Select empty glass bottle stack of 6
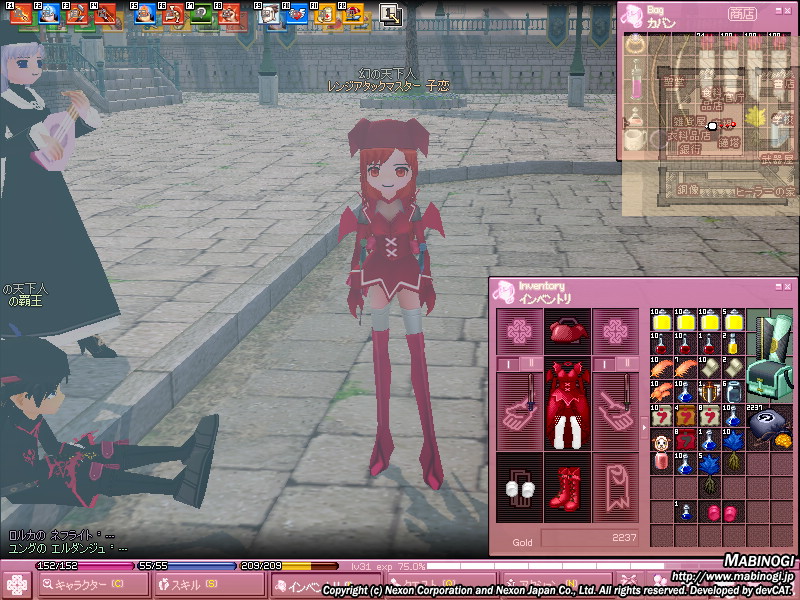 (x=733, y=392)
